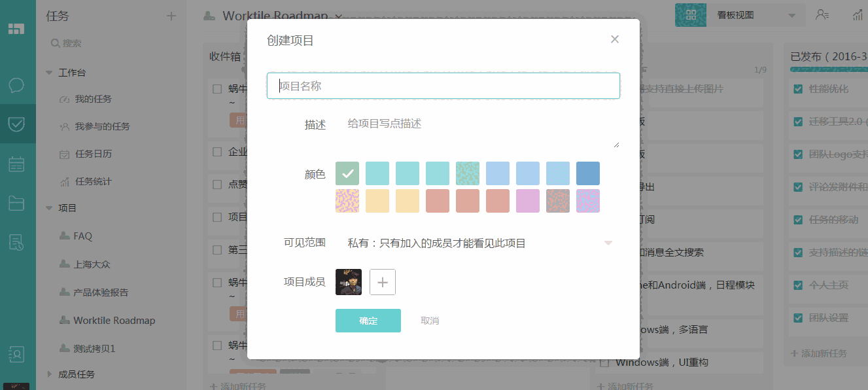Check the 团队设置 task checkbox

798,318
